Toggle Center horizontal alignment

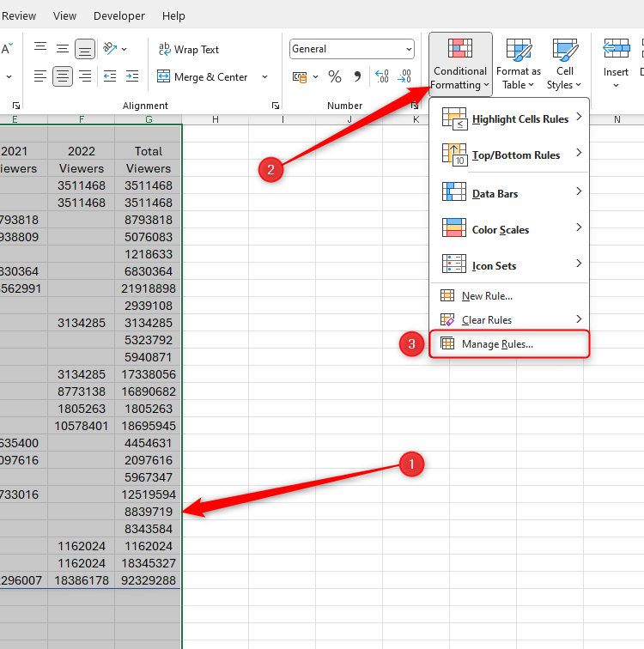(x=63, y=77)
